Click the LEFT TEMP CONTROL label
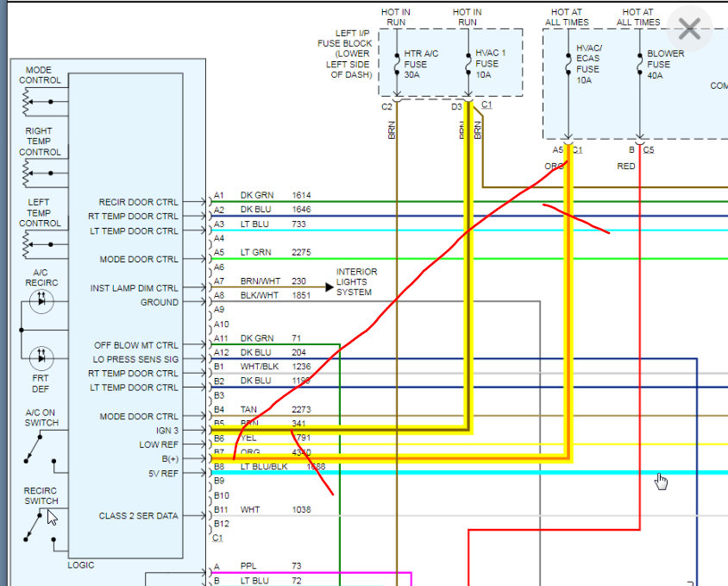This screenshot has width=728, height=586. [x=40, y=213]
